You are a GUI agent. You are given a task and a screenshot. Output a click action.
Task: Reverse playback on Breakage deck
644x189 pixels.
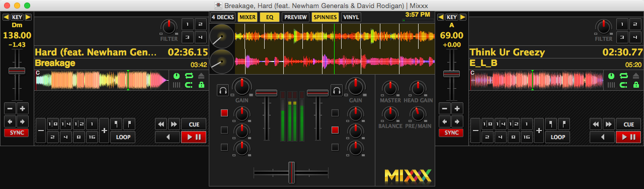pos(168,137)
